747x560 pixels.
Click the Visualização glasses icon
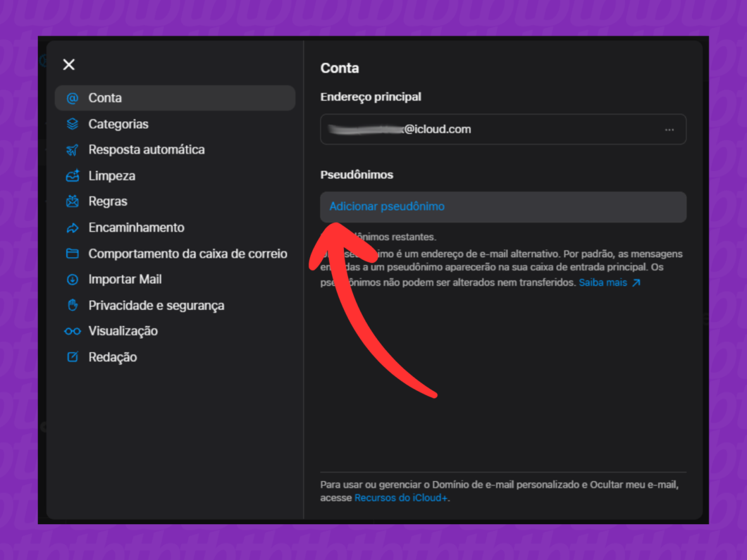tap(73, 331)
